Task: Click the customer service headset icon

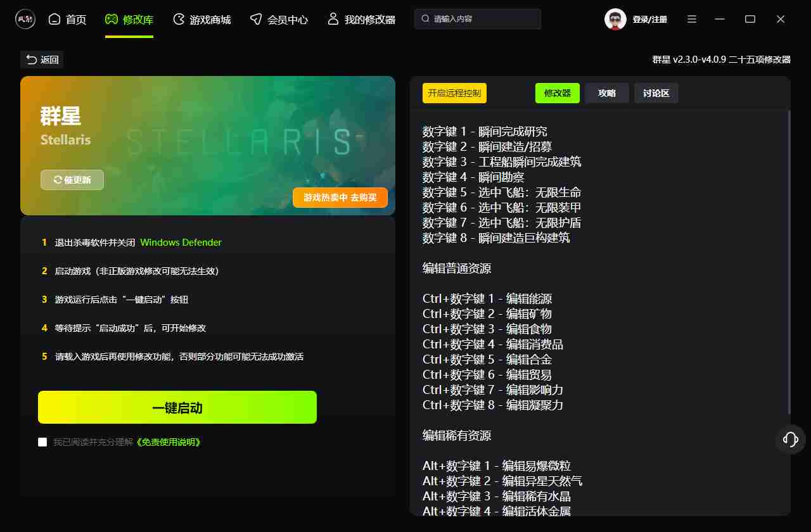Action: point(790,440)
